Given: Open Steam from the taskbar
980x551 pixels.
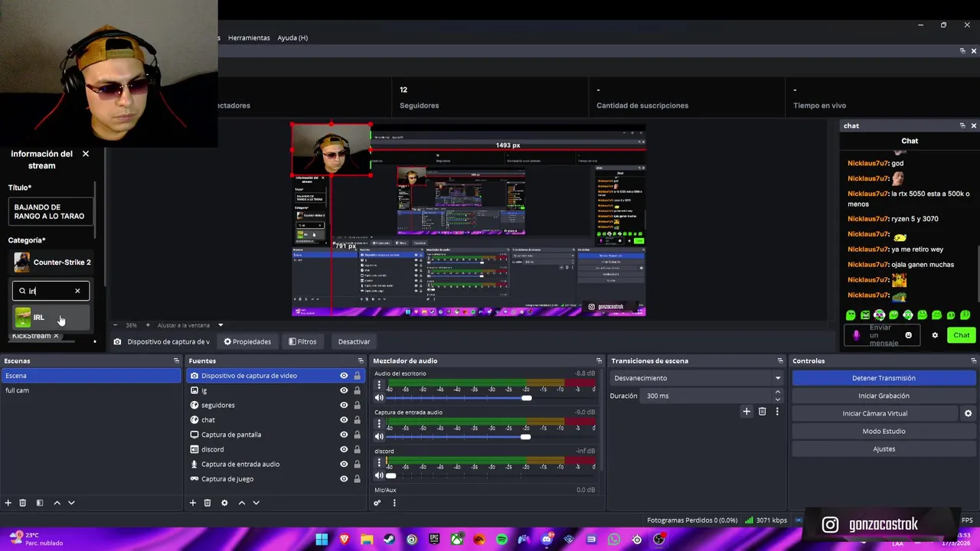Looking at the screenshot, I should point(389,540).
